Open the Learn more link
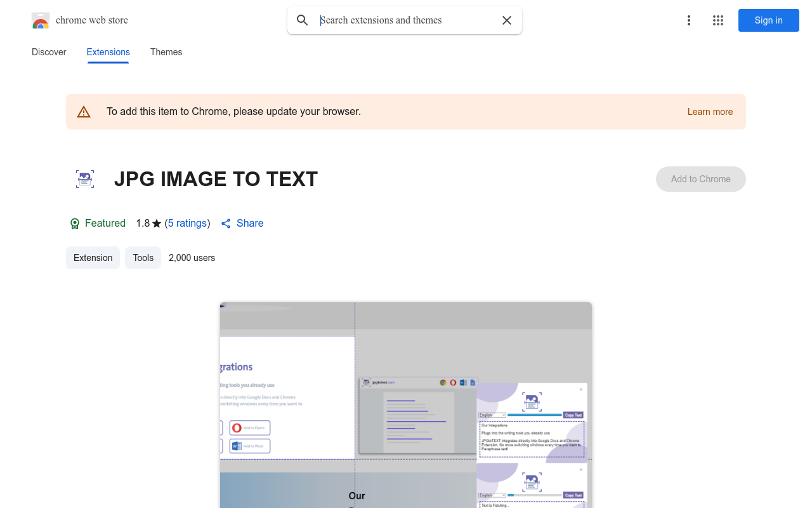Screen dimensions: 812x508 (710, 112)
